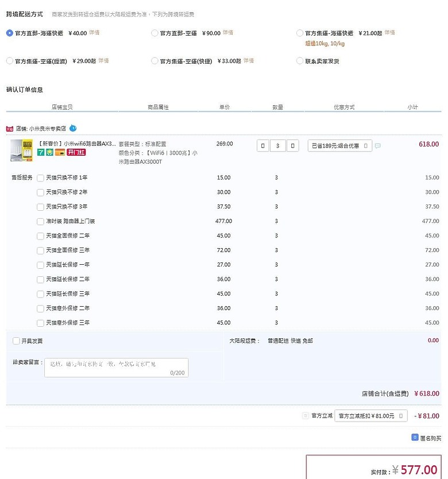
Task: Click the 618.00 router subtotal
Action: tap(428, 144)
